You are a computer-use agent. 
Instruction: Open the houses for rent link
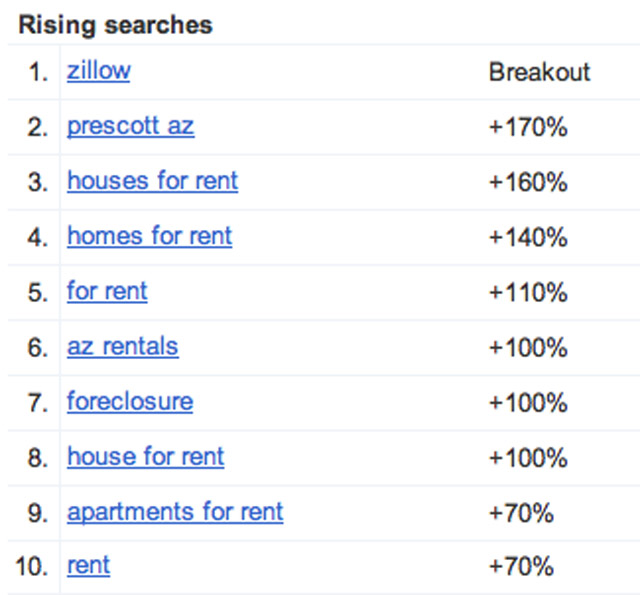tap(153, 181)
